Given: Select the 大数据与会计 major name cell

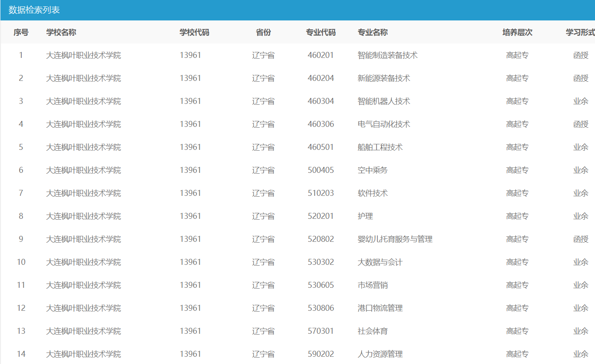Looking at the screenshot, I should [380, 262].
